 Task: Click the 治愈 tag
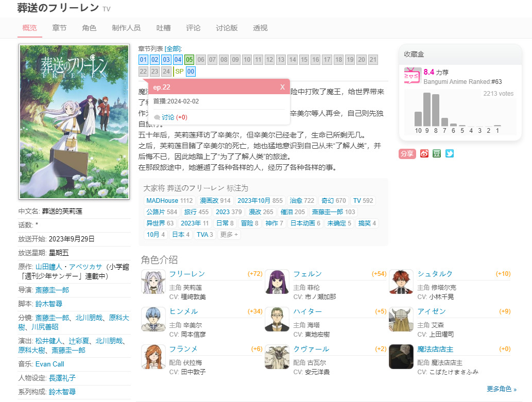pos(302,201)
